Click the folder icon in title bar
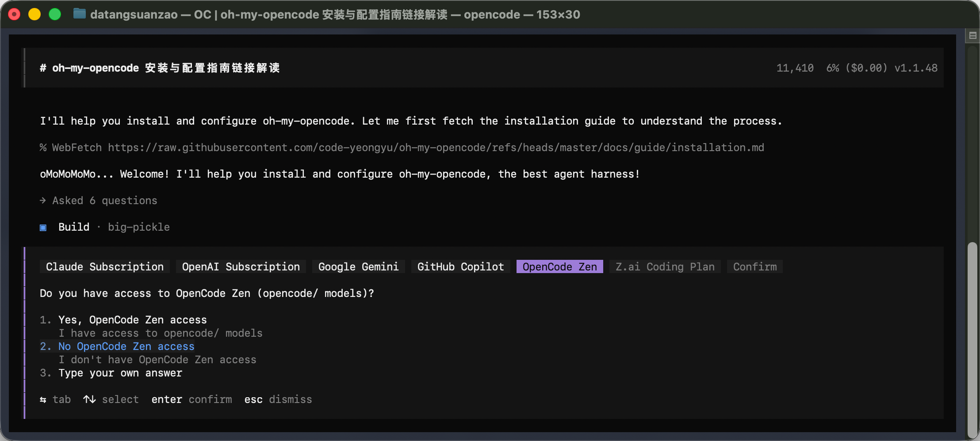The image size is (980, 441). pos(80,14)
